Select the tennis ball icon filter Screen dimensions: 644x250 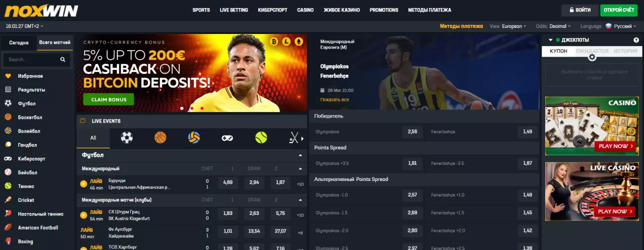[261, 137]
